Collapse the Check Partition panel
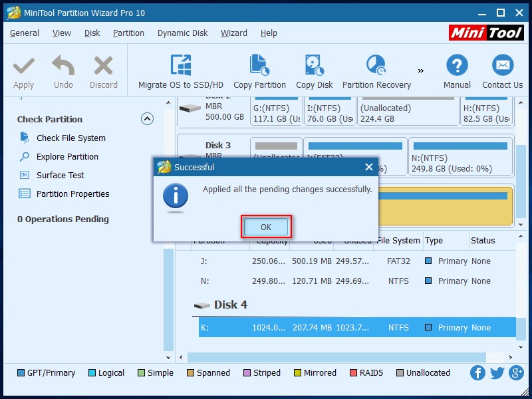 click(x=148, y=119)
